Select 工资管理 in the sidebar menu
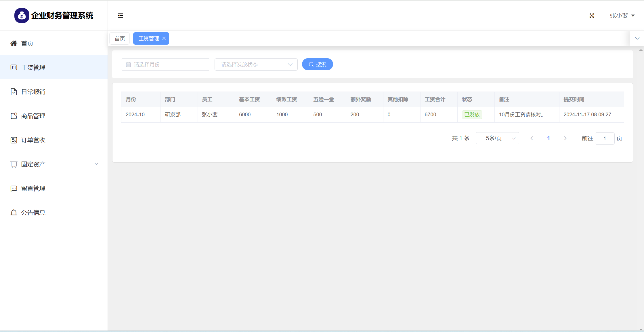 (33, 68)
